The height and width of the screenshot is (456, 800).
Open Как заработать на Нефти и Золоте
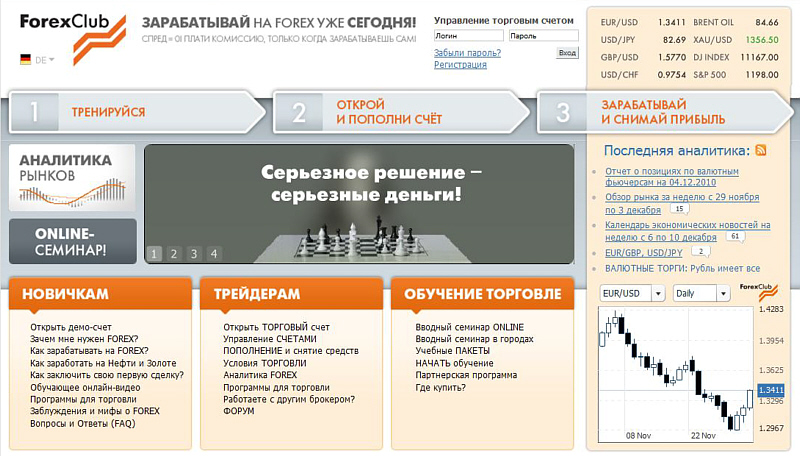coord(103,363)
